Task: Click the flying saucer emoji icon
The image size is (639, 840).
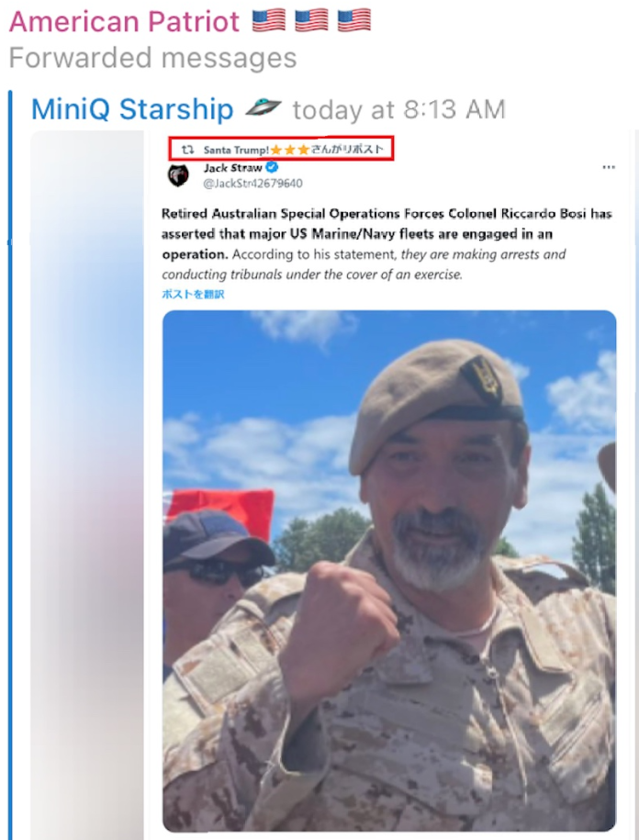Action: pos(263,107)
